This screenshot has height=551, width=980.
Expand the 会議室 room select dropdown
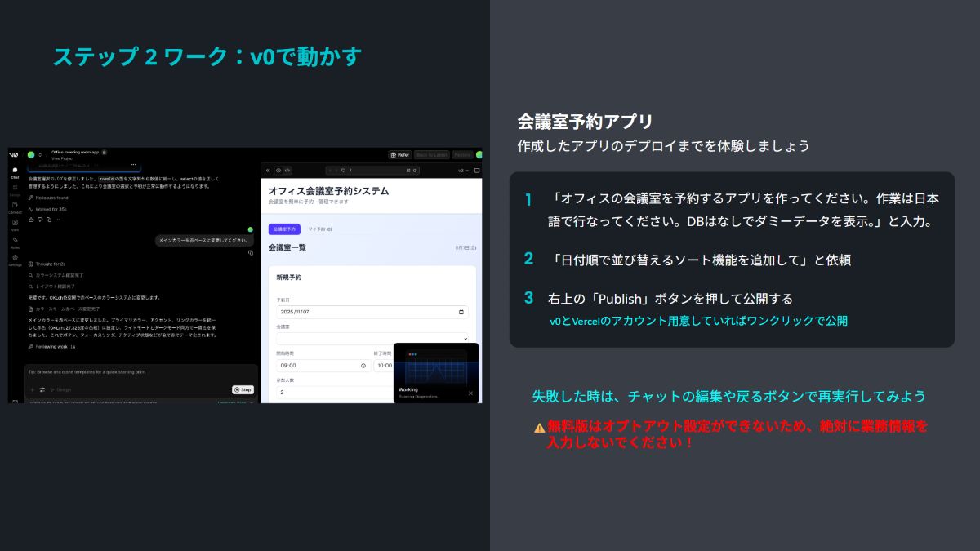pyautogui.click(x=372, y=338)
